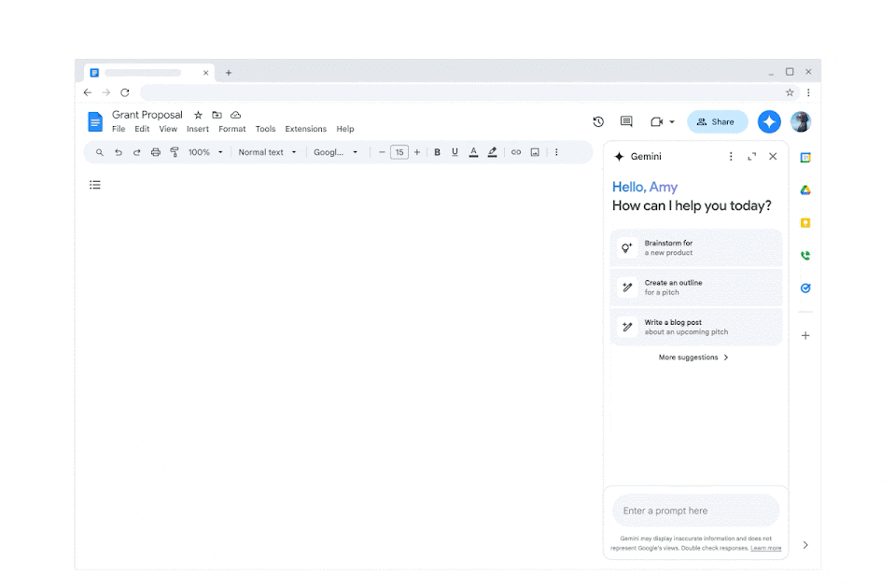Viewport: 896px width, 588px height.
Task: Insert a link using the toolbar icon
Action: coord(515,152)
